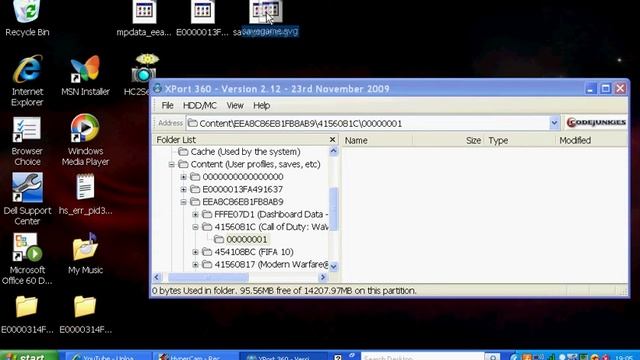Sort file list by Name column

377,140
